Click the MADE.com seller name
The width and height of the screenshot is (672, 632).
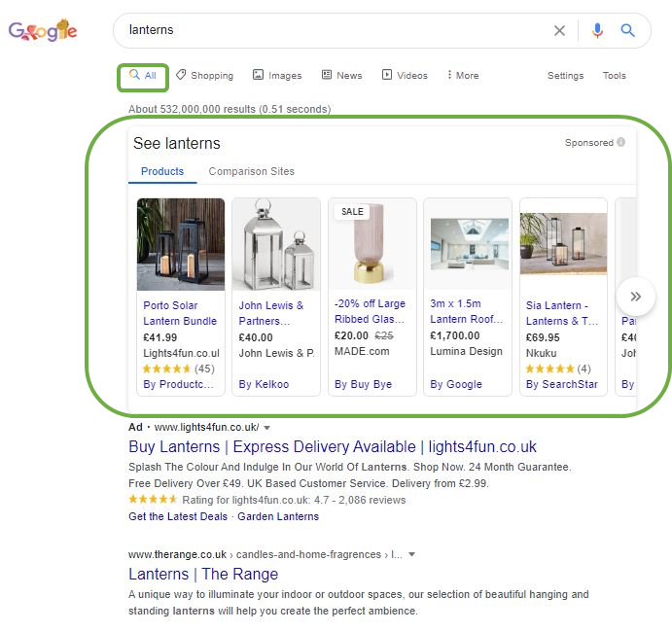coord(362,351)
